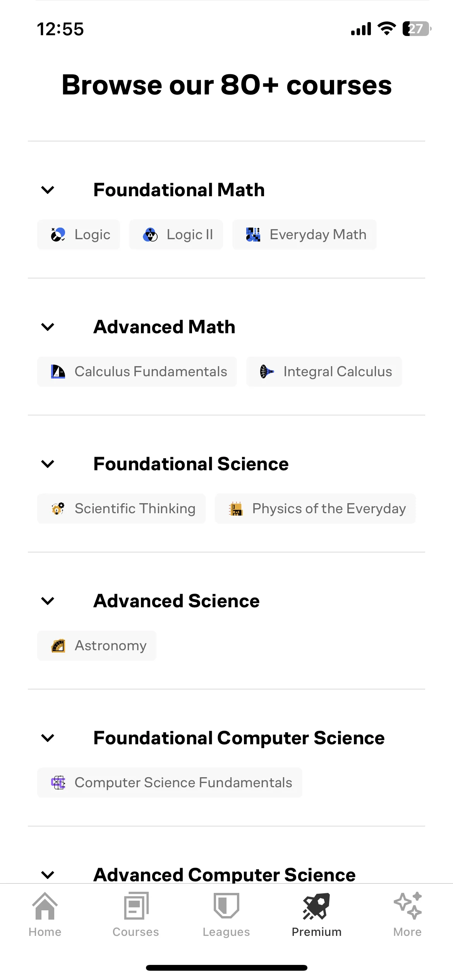
Task: Tap the Astronomy course icon
Action: coord(58,646)
